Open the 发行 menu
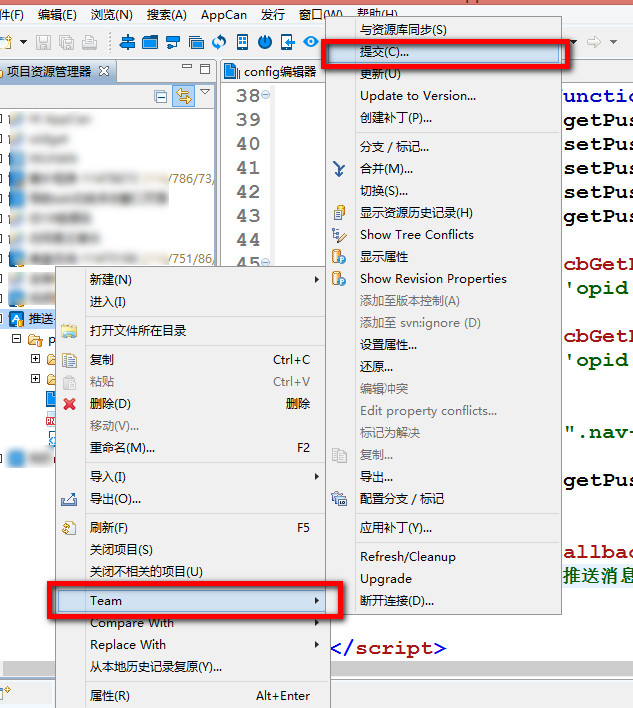This screenshot has height=708, width=633. coord(272,15)
